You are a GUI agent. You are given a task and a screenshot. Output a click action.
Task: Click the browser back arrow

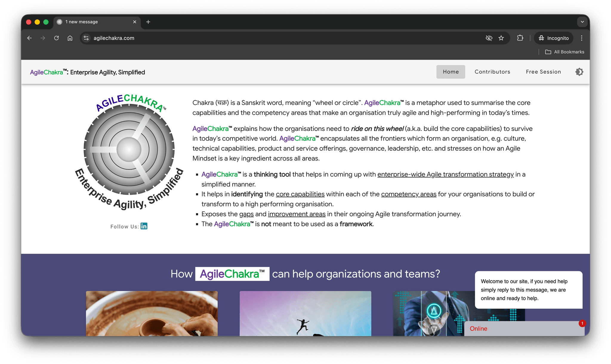coord(29,38)
